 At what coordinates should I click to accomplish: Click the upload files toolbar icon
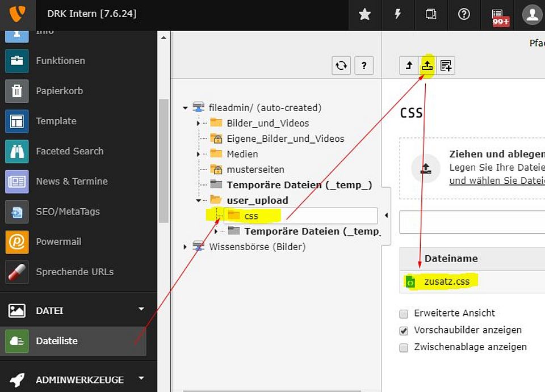click(x=427, y=66)
